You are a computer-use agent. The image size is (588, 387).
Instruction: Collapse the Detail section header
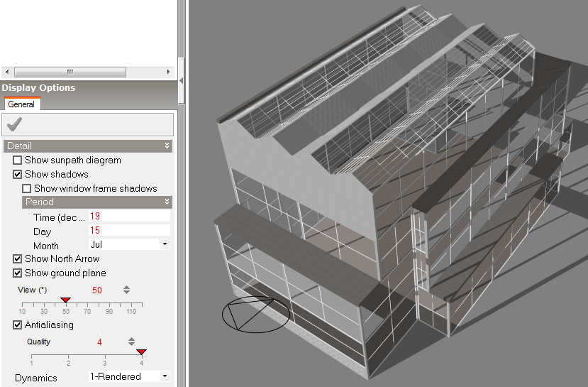click(x=167, y=146)
